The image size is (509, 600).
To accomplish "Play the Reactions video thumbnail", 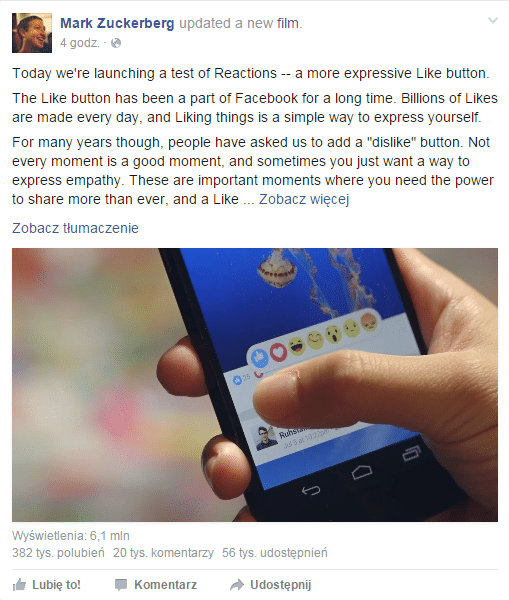I will (255, 385).
